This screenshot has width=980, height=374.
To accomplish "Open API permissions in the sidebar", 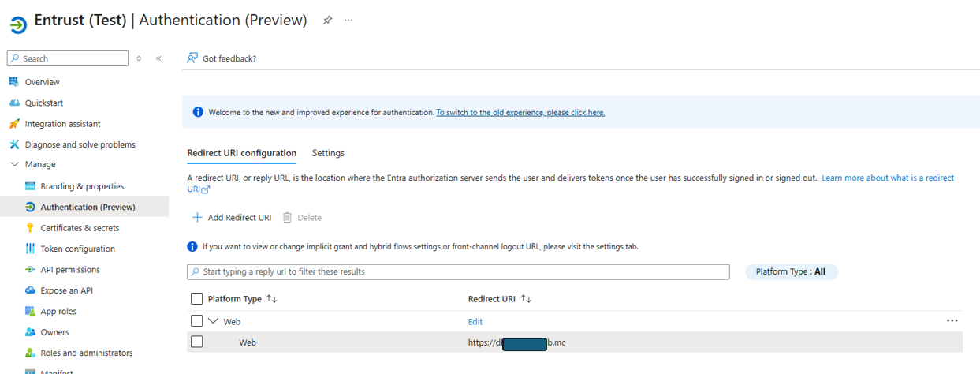I will tap(70, 270).
